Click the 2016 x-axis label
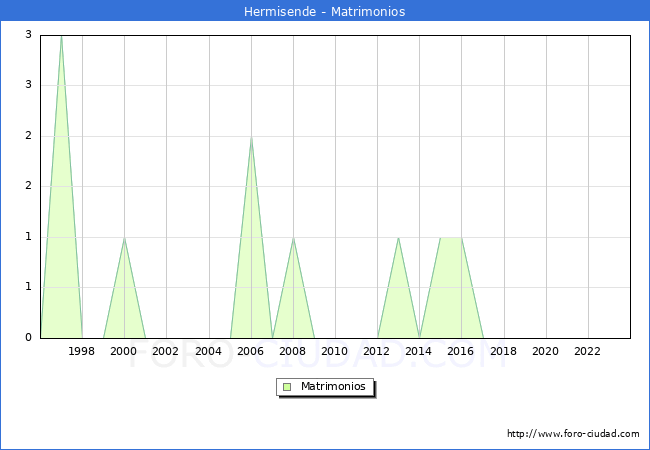 point(461,351)
